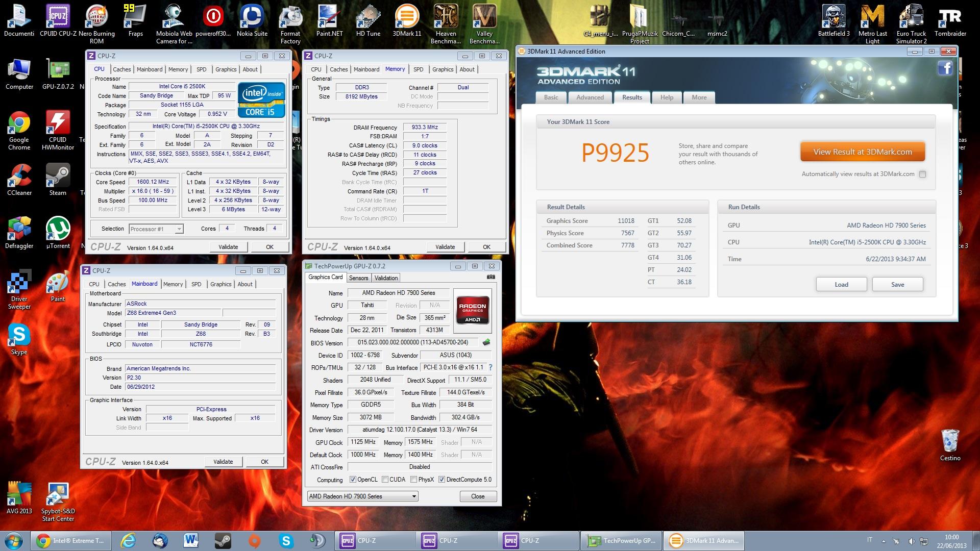The height and width of the screenshot is (551, 980).
Task: Toggle the OpenCL checkbox in GPU-Z
Action: tap(353, 480)
